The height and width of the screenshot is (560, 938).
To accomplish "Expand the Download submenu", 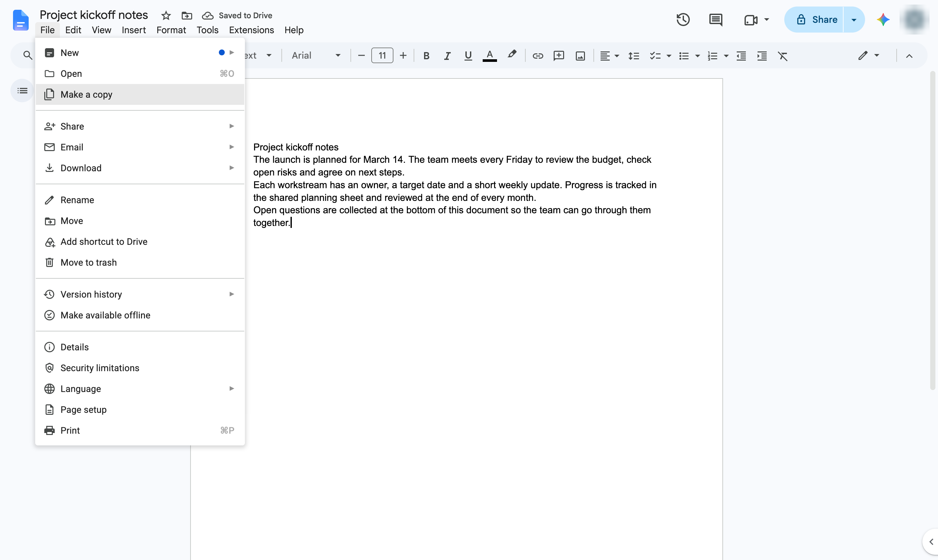I will (x=140, y=168).
